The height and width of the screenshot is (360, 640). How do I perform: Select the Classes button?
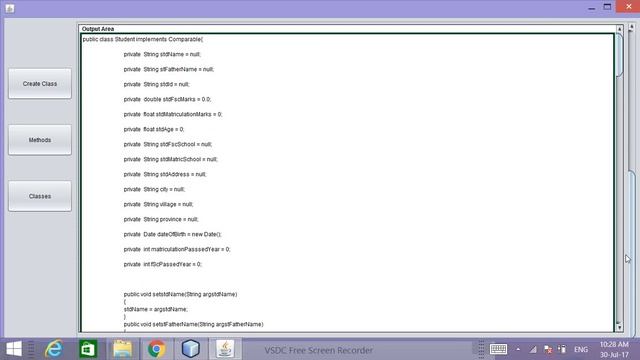(40, 196)
